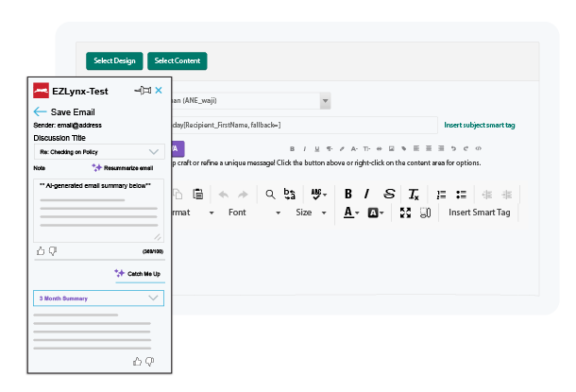Open the Format dropdown

[194, 213]
